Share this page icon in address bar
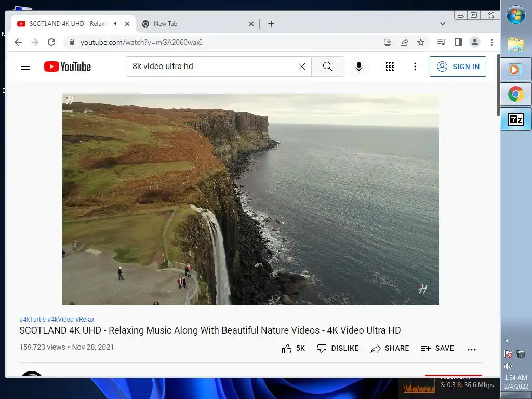532x399 pixels. pos(404,42)
